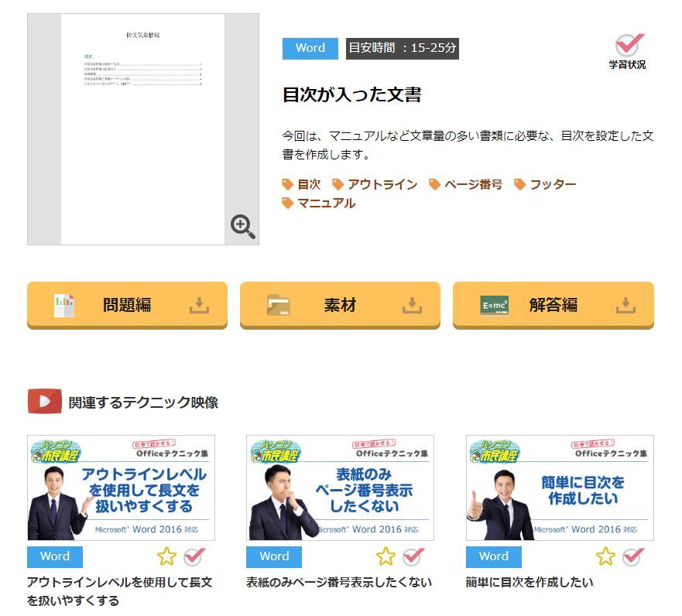Open the アウトラインレベル video thumbnail
Image resolution: width=682 pixels, height=616 pixels.
121,488
